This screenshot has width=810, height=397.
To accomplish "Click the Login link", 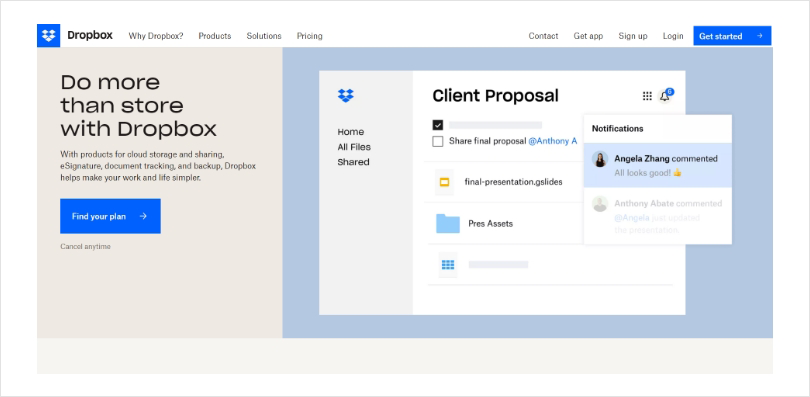I will coord(673,36).
